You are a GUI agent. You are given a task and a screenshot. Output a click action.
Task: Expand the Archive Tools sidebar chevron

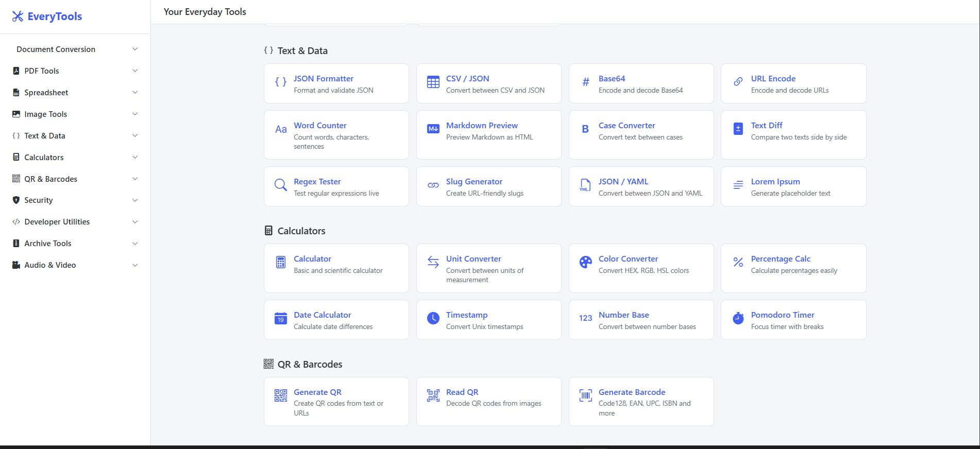click(135, 244)
